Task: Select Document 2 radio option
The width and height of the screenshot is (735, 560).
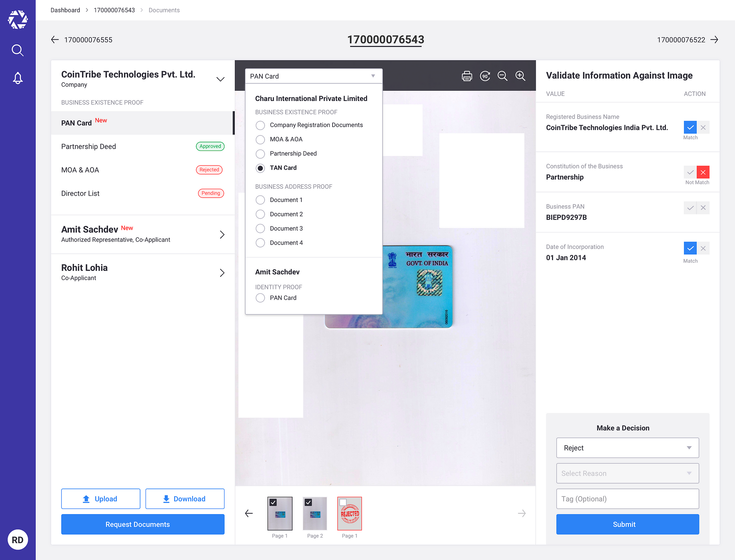Action: 260,214
